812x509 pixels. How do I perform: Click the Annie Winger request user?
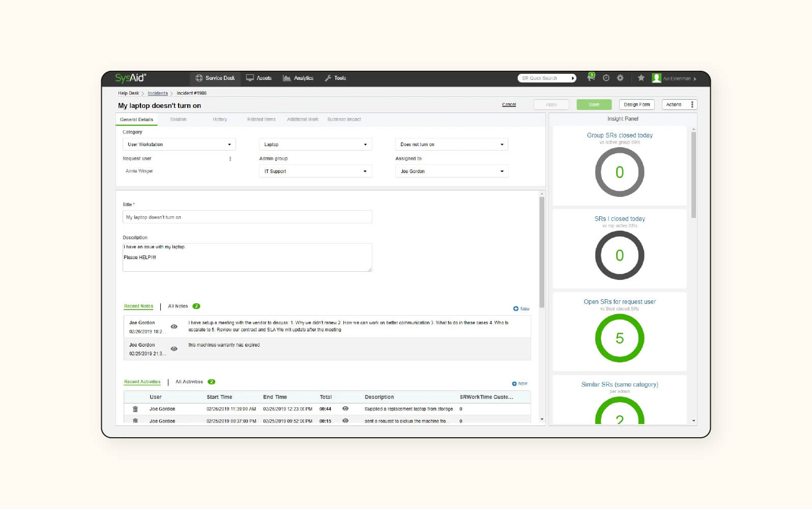coord(139,171)
